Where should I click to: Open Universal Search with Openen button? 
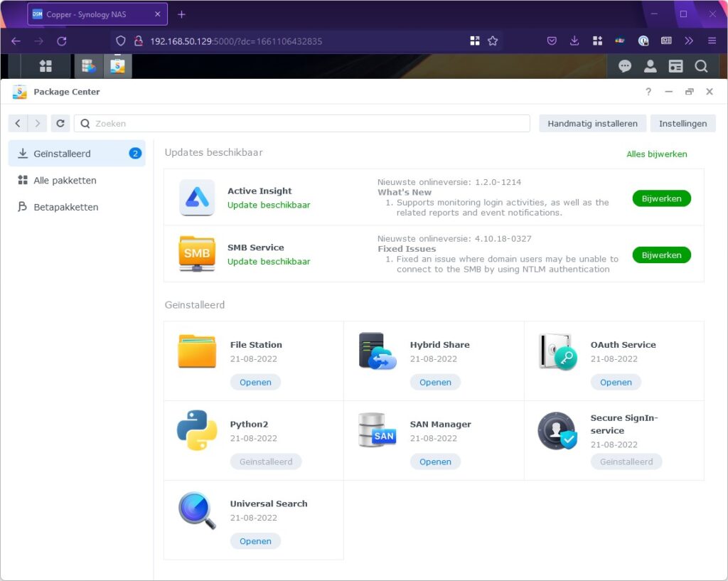coord(255,541)
